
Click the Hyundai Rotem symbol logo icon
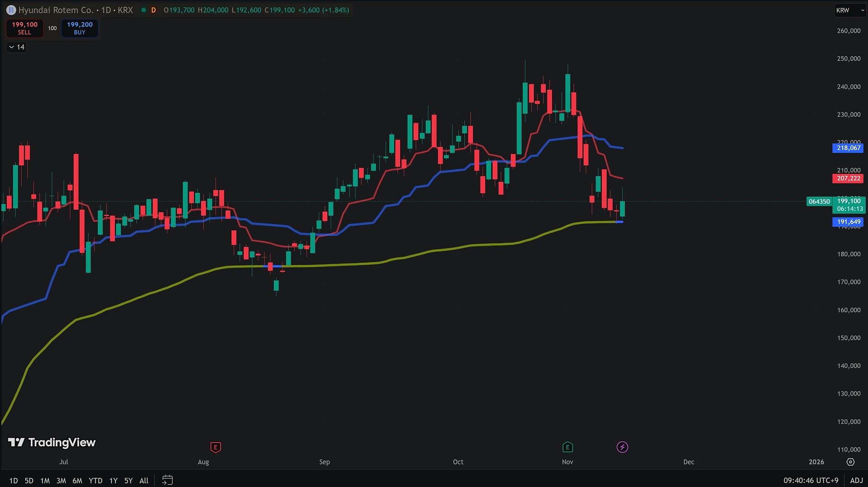[11, 10]
